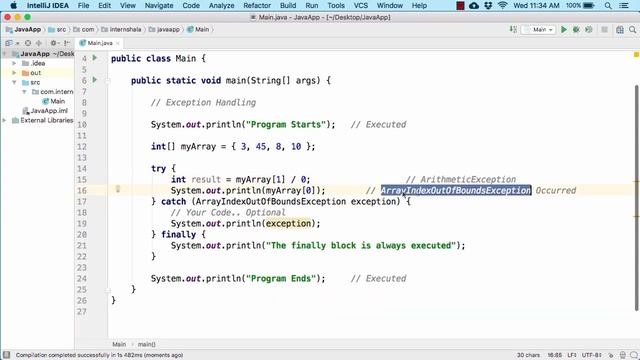Open the VCS menu
The image size is (640, 360).
point(360,6)
